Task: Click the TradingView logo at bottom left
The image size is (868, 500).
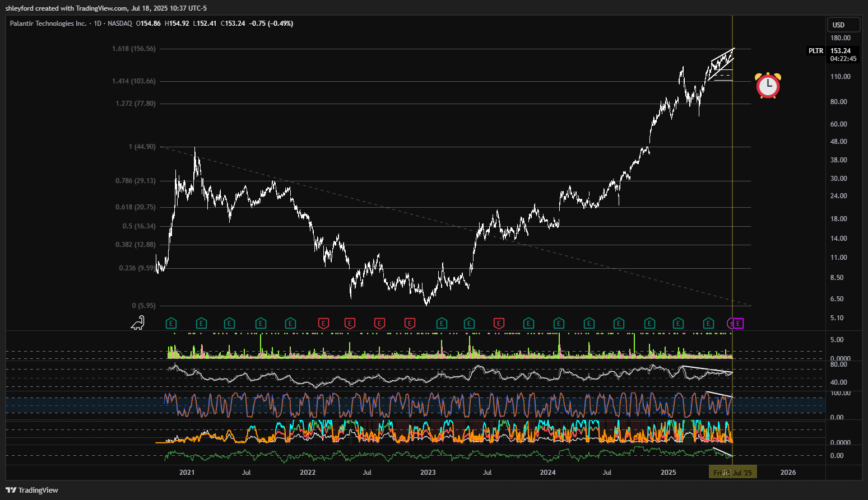Action: [32, 490]
